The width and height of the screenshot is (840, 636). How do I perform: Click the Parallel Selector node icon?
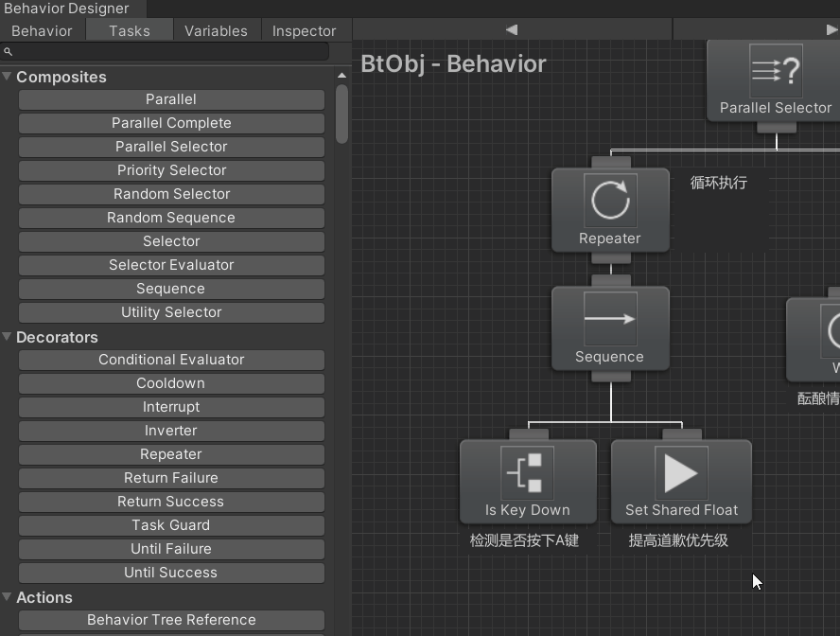[776, 70]
